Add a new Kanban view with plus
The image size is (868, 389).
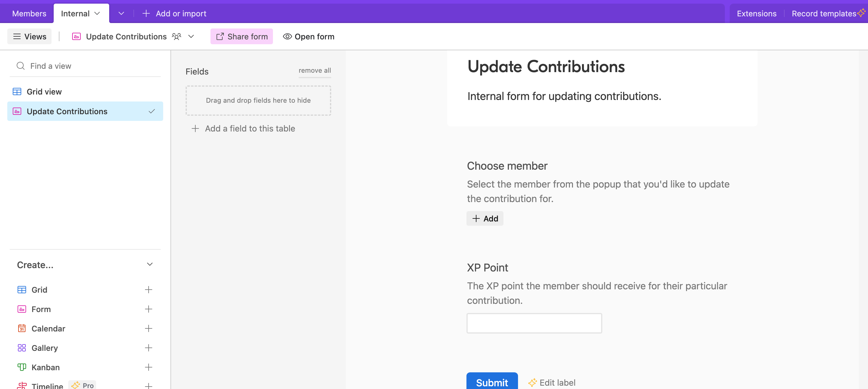tap(148, 367)
